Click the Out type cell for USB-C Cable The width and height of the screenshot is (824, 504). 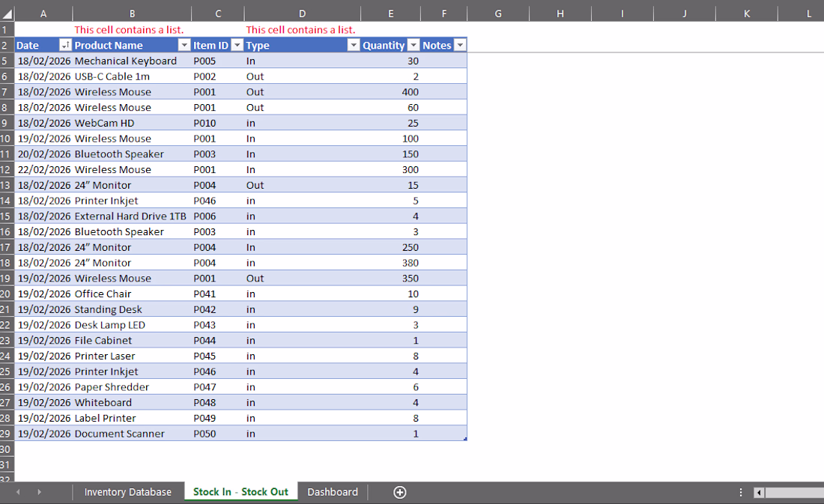[302, 76]
